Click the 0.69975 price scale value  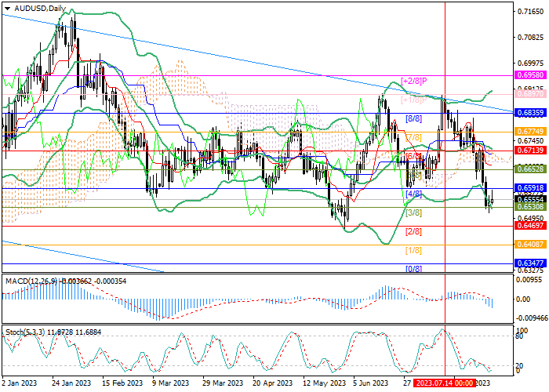pos(530,63)
